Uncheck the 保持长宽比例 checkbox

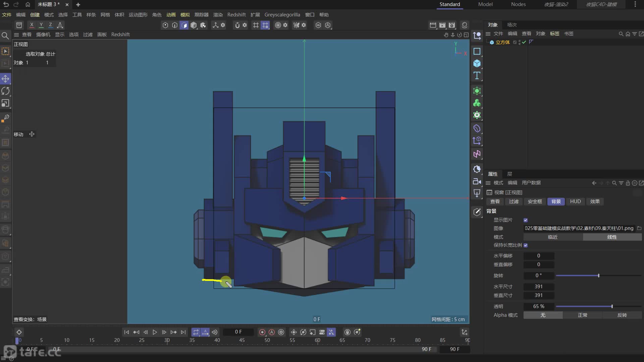[x=526, y=245]
